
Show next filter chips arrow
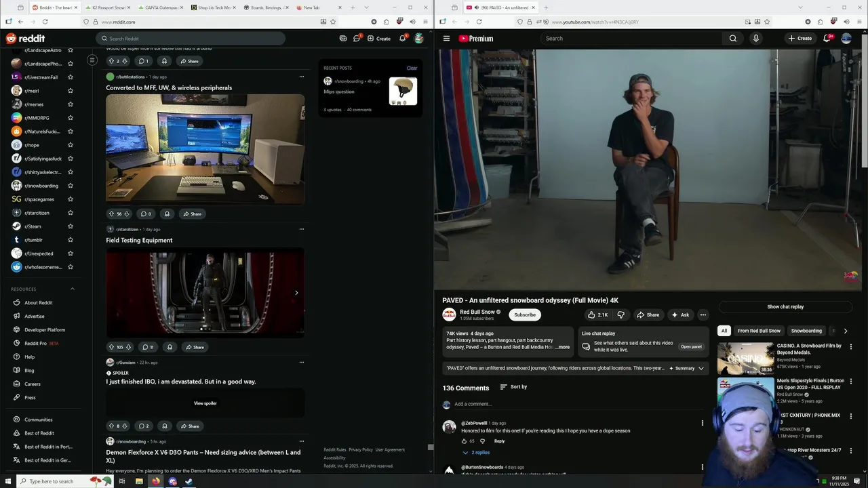[x=845, y=331]
